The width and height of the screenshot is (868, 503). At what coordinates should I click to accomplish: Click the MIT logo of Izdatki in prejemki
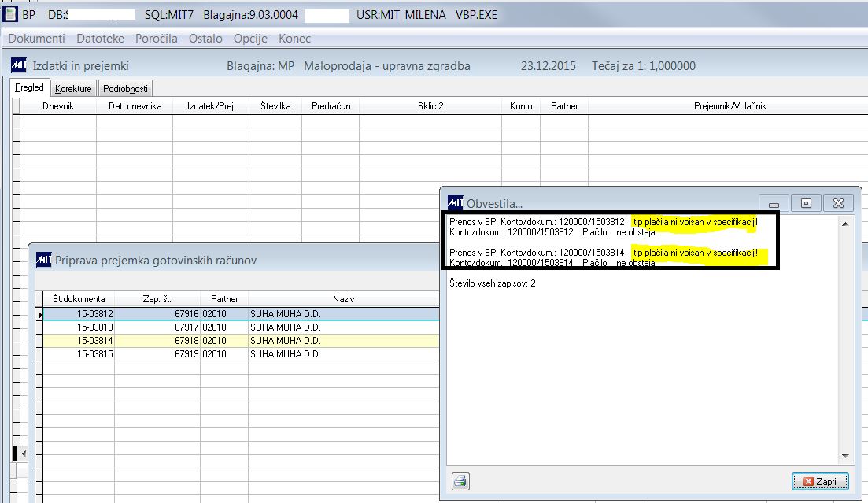coord(18,65)
